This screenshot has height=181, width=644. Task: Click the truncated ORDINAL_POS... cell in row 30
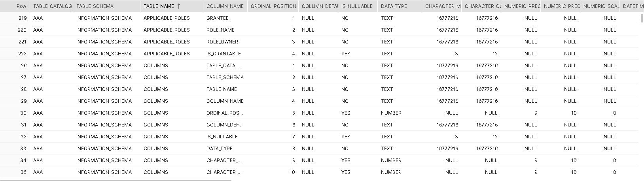pos(225,113)
